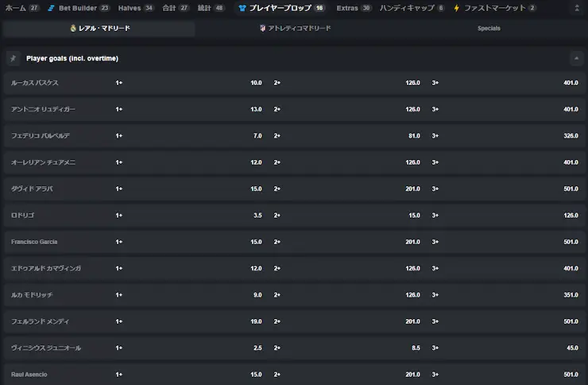Bet ヴィニシウス ジュニオール 1+ at 2.5
Screen dimensions: 588x385
188,348
